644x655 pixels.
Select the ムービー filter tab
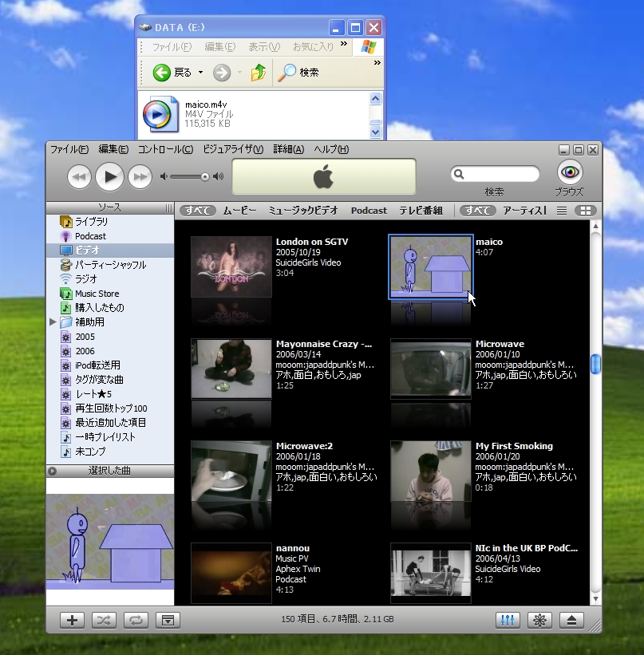pyautogui.click(x=240, y=211)
